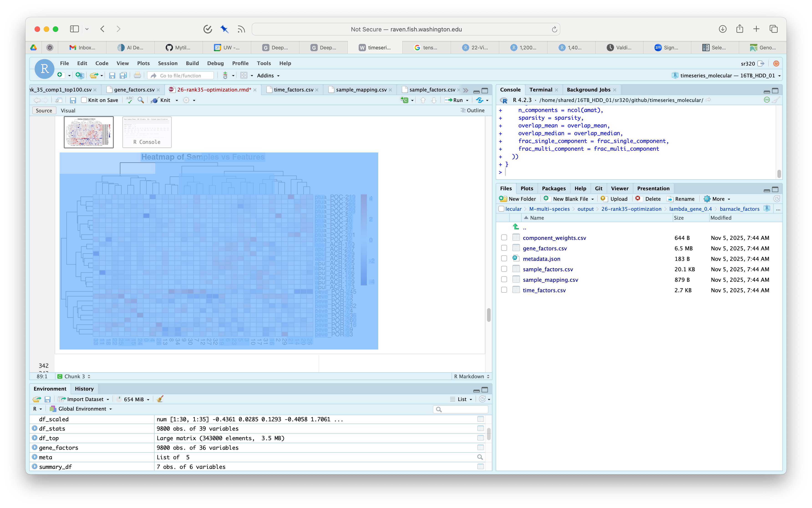Select the R Console output thumbnail

[x=147, y=132]
